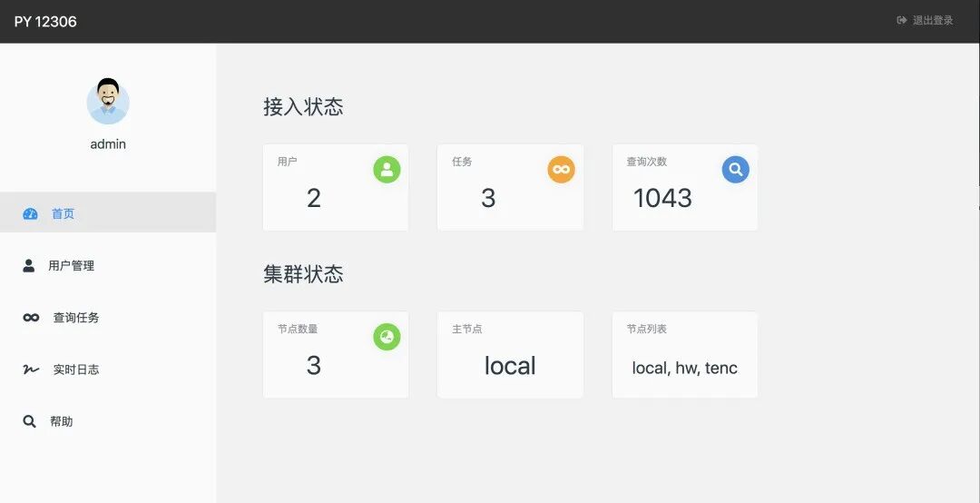Click the 集群状态 section heading
Screen dimensions: 980x503
coord(303,274)
